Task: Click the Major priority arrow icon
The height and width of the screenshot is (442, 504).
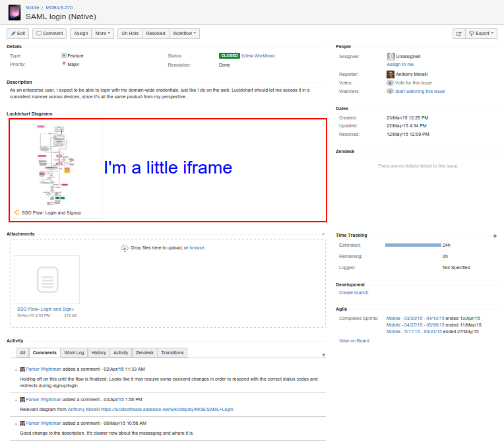Action: click(x=64, y=63)
